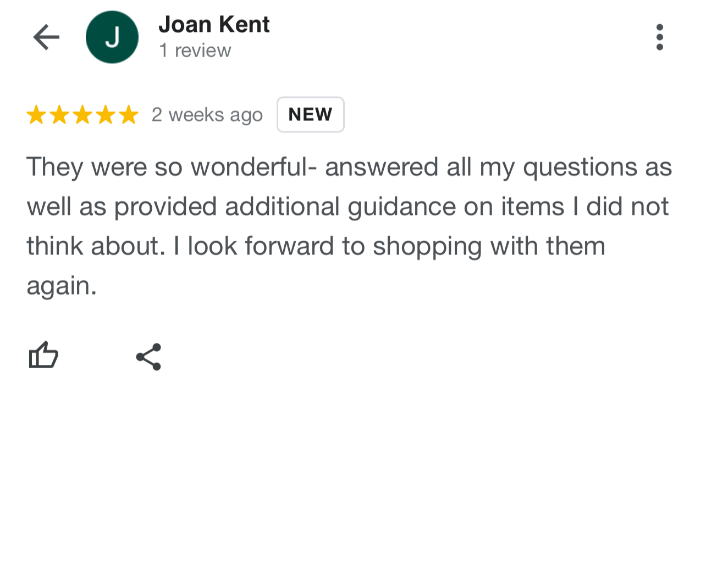View the reviewer's 1 review count

(195, 51)
